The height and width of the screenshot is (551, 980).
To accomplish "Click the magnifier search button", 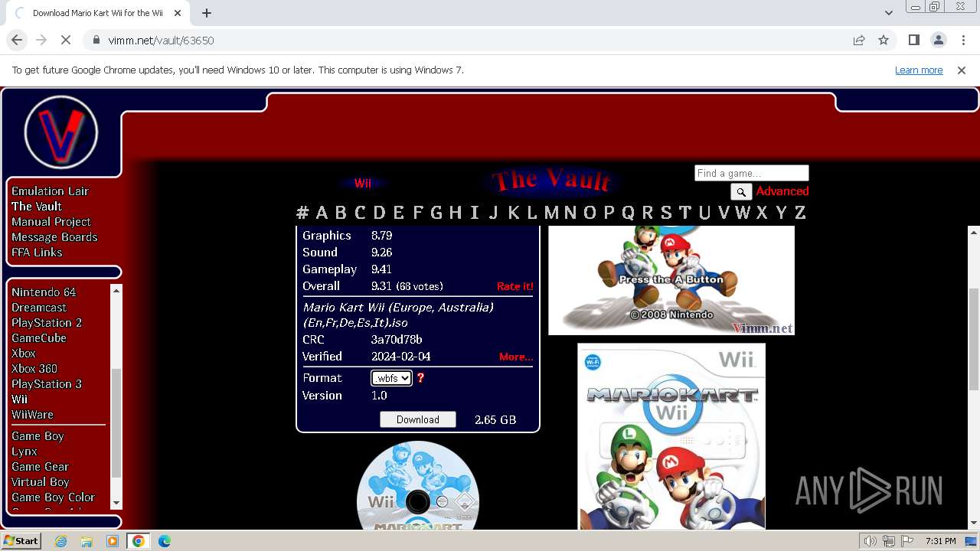I will (x=741, y=191).
